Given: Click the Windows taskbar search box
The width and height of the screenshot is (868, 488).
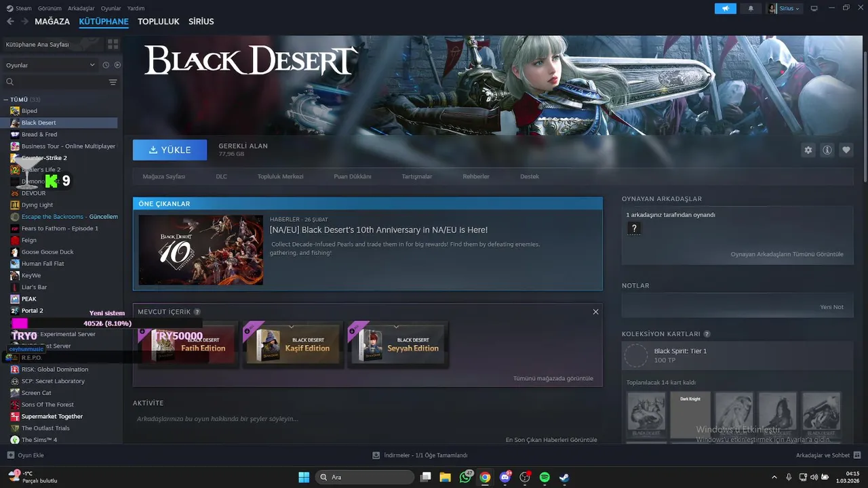Looking at the screenshot, I should (365, 477).
